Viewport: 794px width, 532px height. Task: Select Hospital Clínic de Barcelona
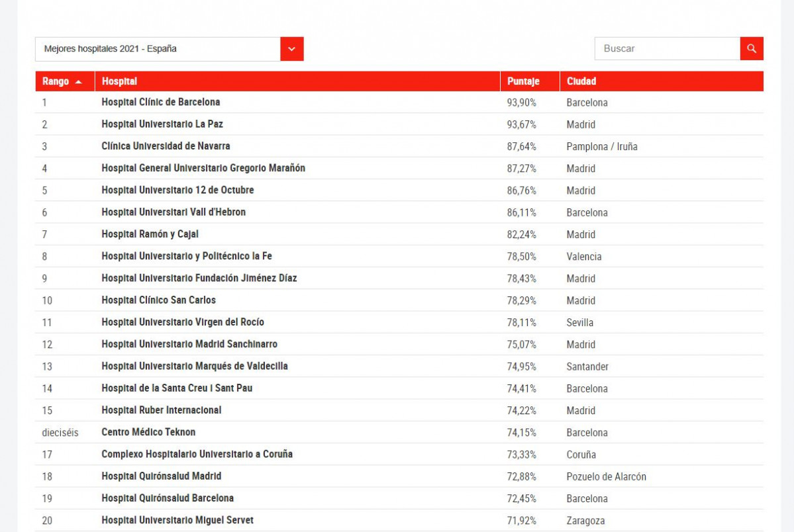click(x=161, y=102)
